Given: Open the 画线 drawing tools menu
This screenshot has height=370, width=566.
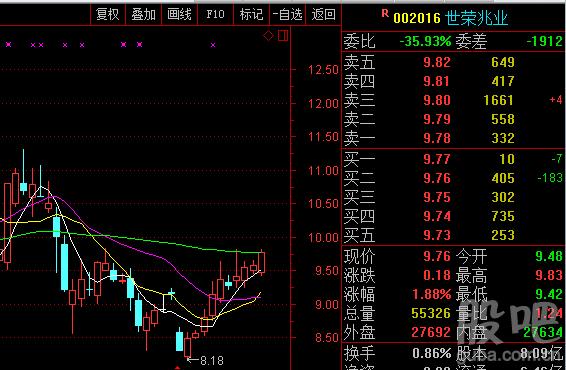Looking at the screenshot, I should [179, 14].
